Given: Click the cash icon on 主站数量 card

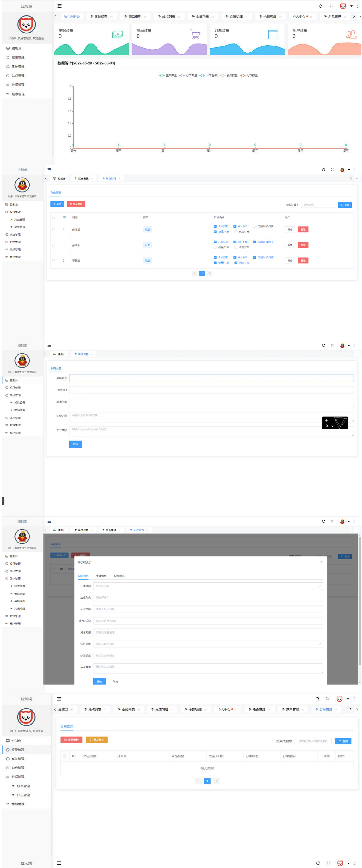Looking at the screenshot, I should pos(117,34).
